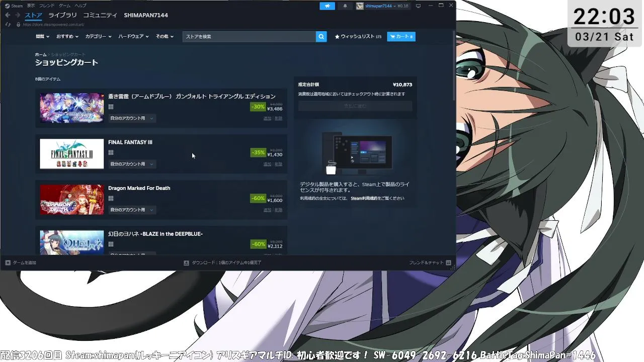Open notifications with the bell icon
This screenshot has height=362, width=644.
(345, 6)
